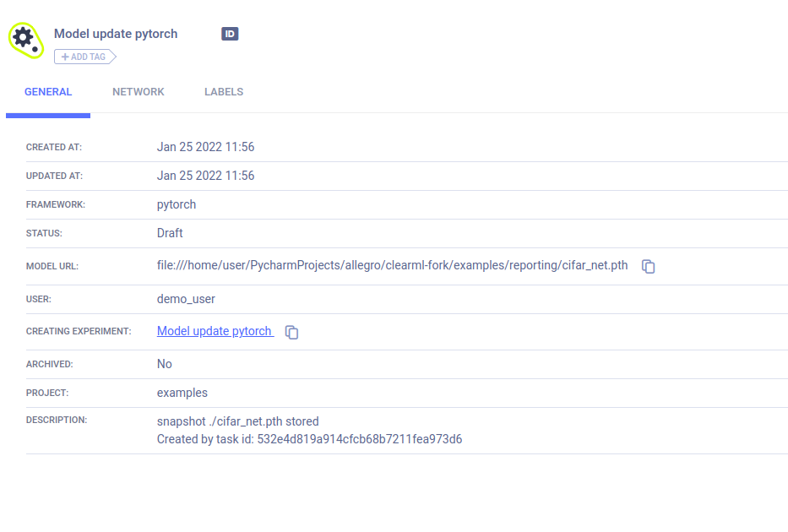The height and width of the screenshot is (532, 788).
Task: Copy the creating experiment reference
Action: click(x=291, y=332)
